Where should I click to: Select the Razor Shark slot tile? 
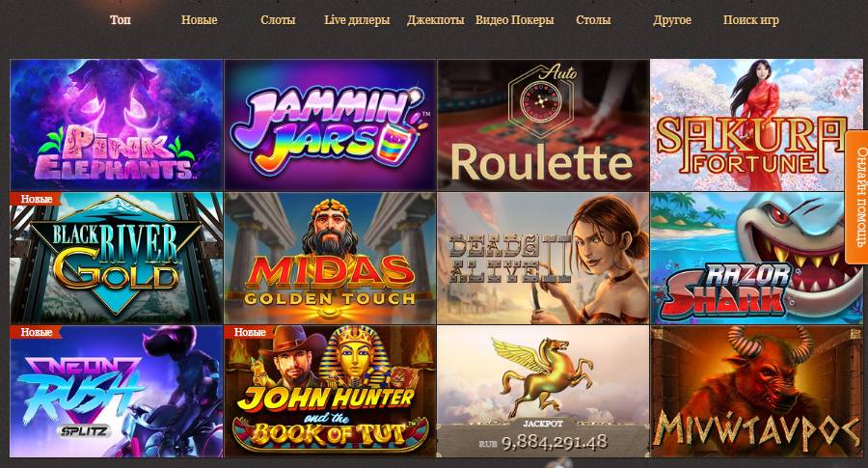tap(756, 258)
